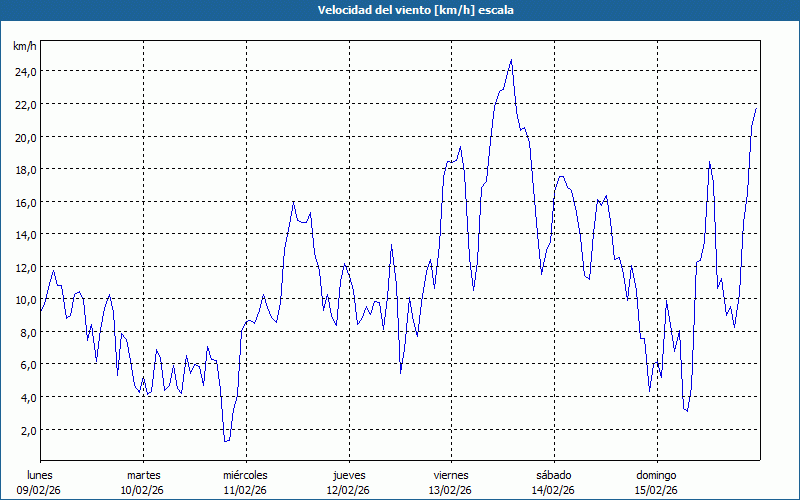800x500 pixels.
Task: Click the 13/02/26 date label
Action: 451,490
